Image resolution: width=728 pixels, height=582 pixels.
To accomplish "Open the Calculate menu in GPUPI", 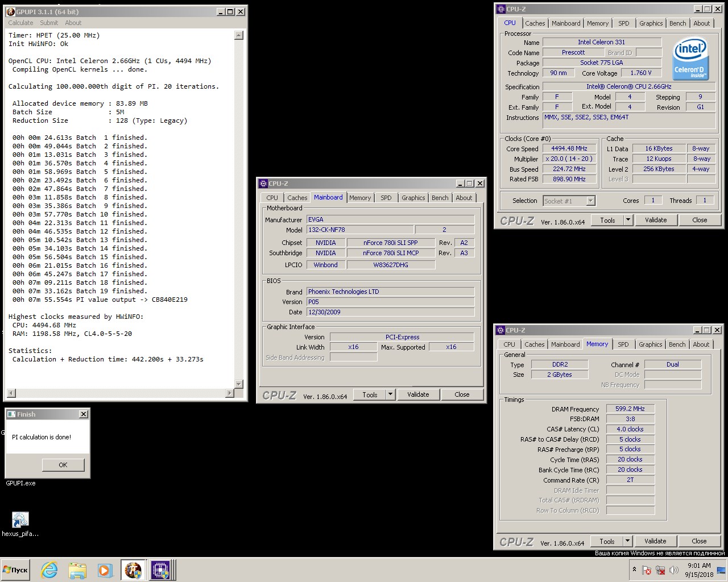I will click(x=20, y=23).
